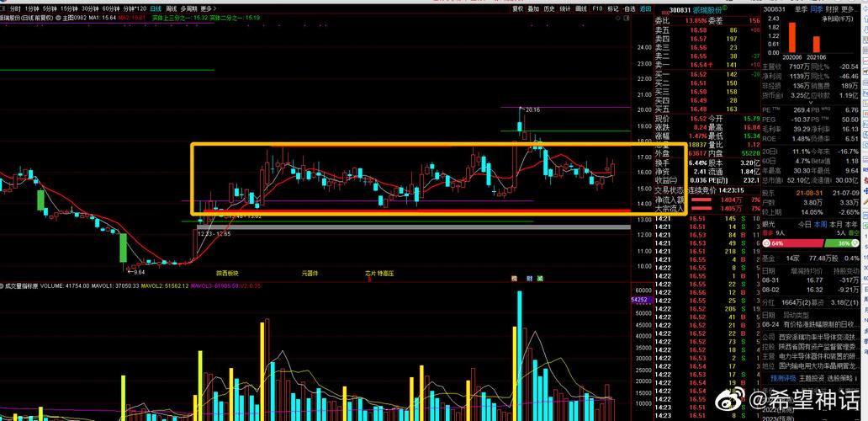Select the 15分钟 period tab
The image size is (868, 421).
pyautogui.click(x=69, y=9)
